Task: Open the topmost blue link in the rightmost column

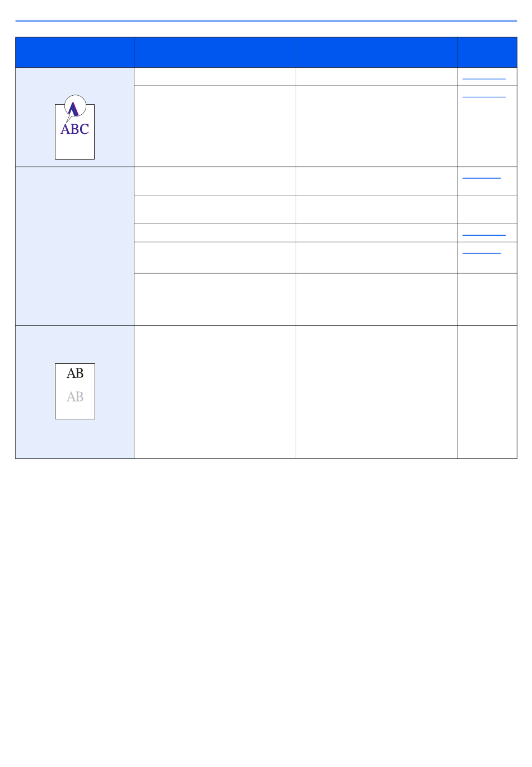Action: point(484,79)
